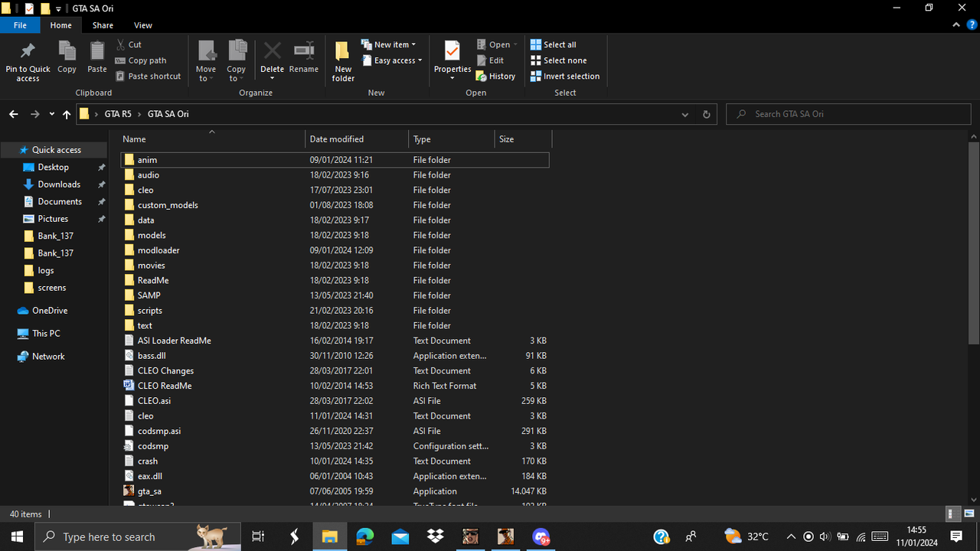Click the Search GTA SA Ori field

(848, 114)
